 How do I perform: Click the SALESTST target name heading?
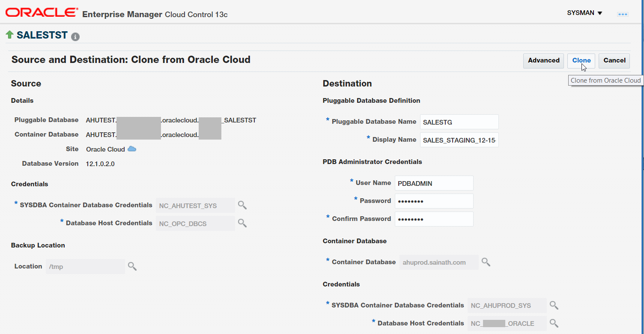click(x=42, y=35)
